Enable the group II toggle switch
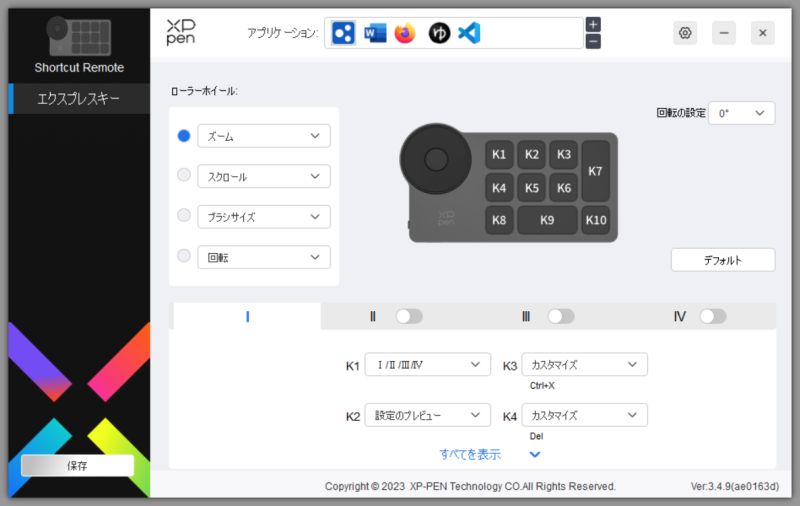 (x=408, y=316)
